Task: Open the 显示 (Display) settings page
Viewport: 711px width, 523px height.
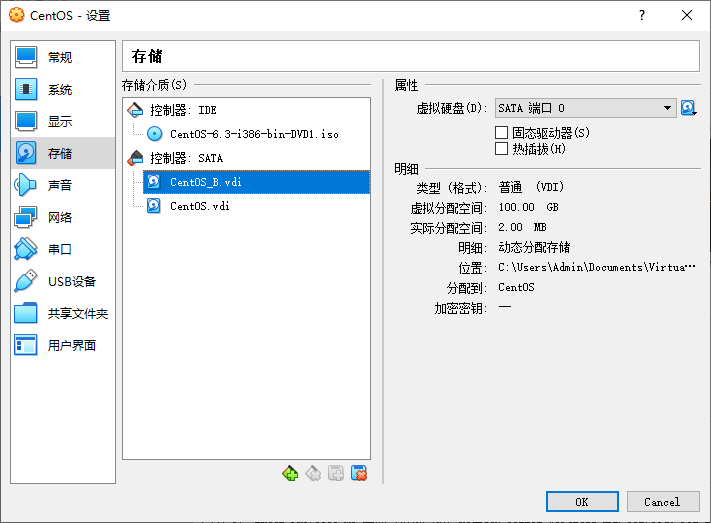Action: [63, 121]
